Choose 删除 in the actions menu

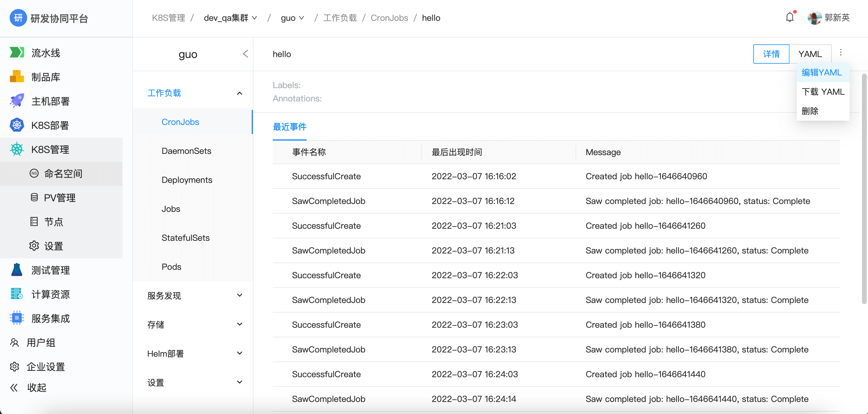[810, 111]
